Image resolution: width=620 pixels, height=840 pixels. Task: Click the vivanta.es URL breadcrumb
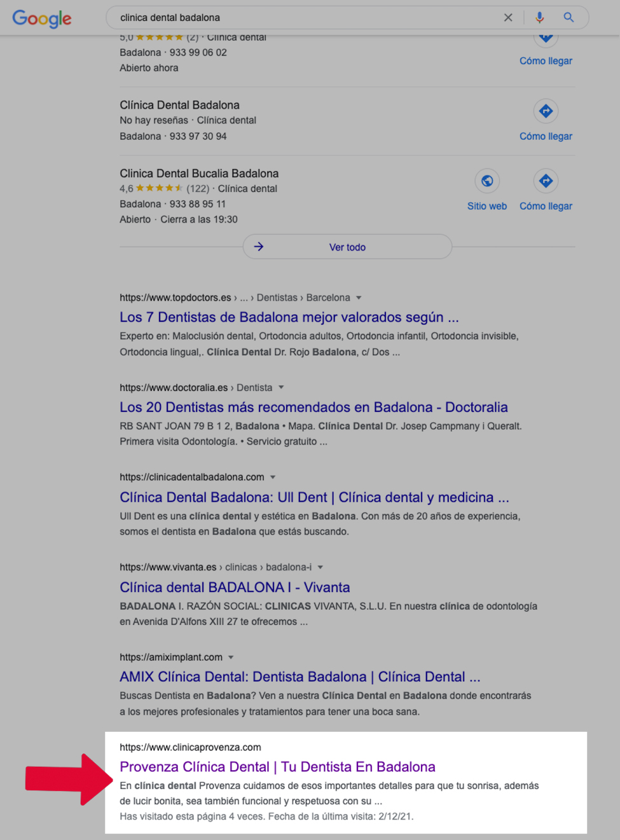coord(216,567)
